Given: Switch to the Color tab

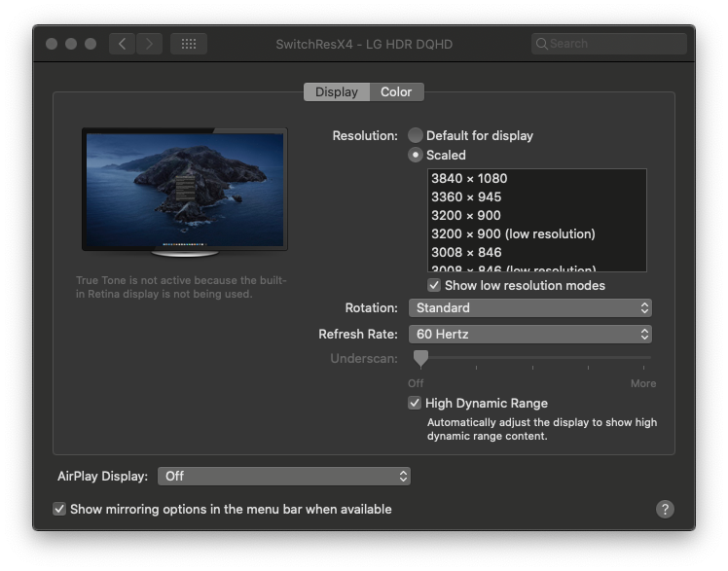Looking at the screenshot, I should click(396, 91).
